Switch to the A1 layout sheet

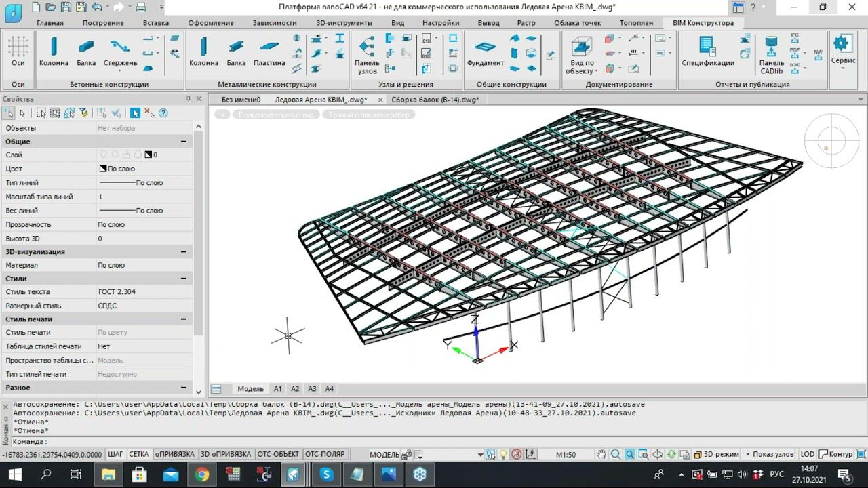277,389
